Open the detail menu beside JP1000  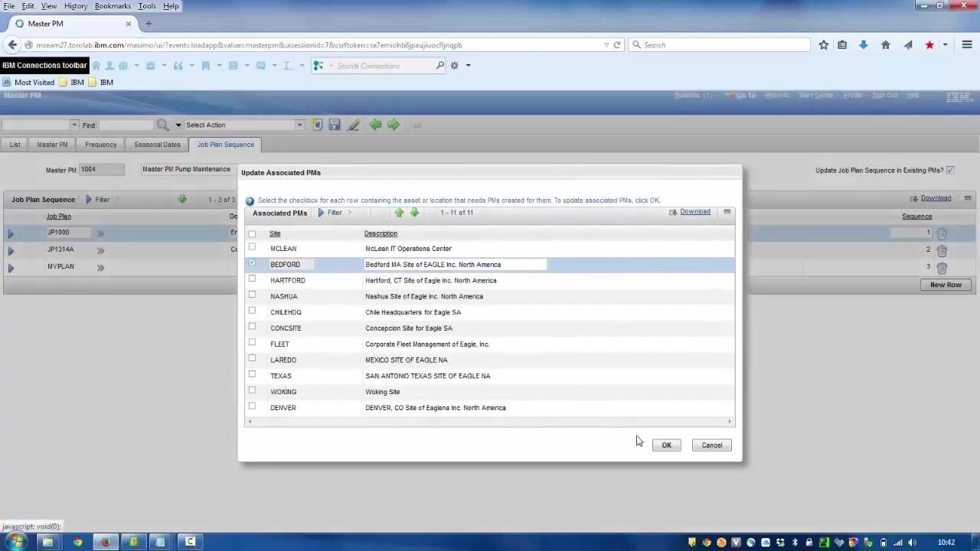[100, 233]
